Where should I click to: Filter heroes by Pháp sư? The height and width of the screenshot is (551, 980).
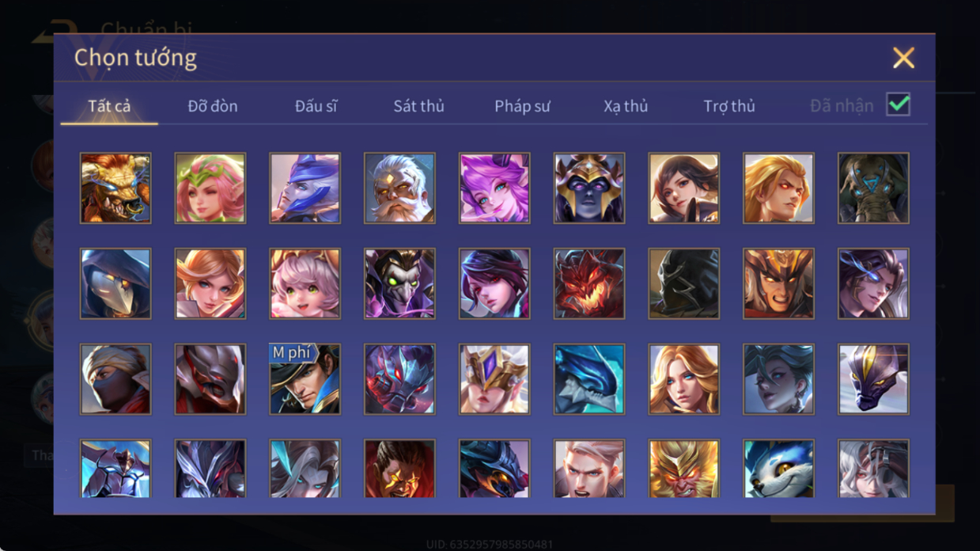(522, 106)
